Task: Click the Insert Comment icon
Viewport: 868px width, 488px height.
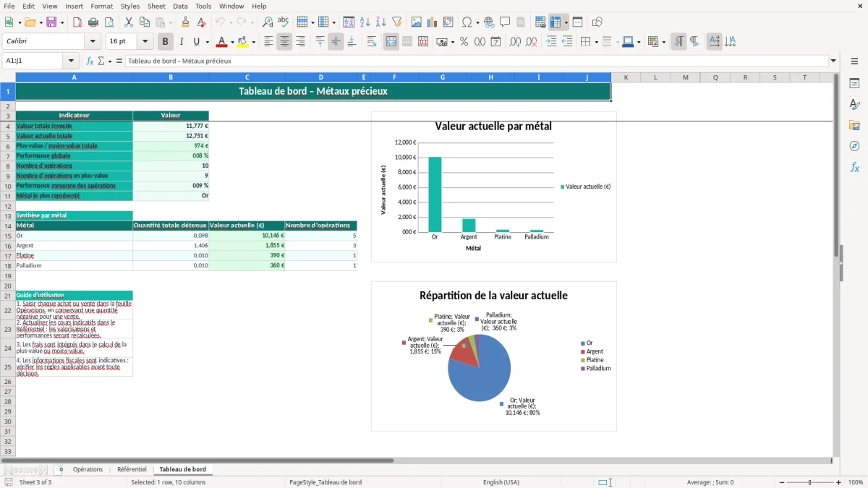Action: click(x=505, y=22)
